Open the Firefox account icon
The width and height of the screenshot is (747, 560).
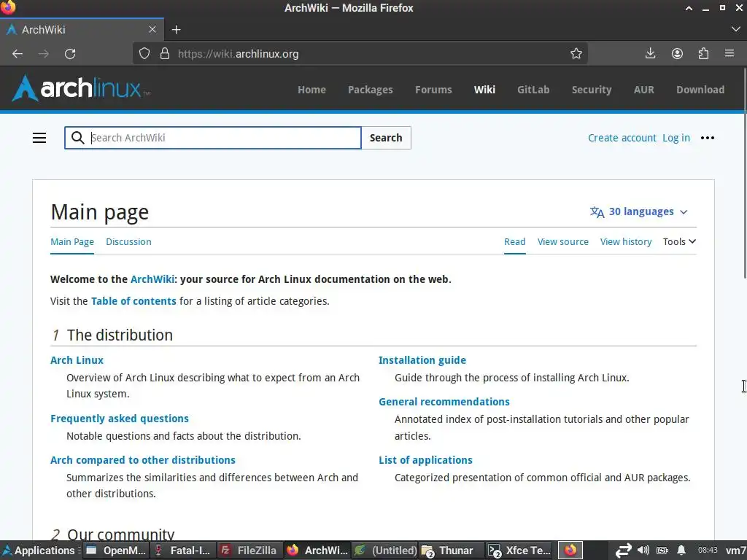(x=677, y=53)
